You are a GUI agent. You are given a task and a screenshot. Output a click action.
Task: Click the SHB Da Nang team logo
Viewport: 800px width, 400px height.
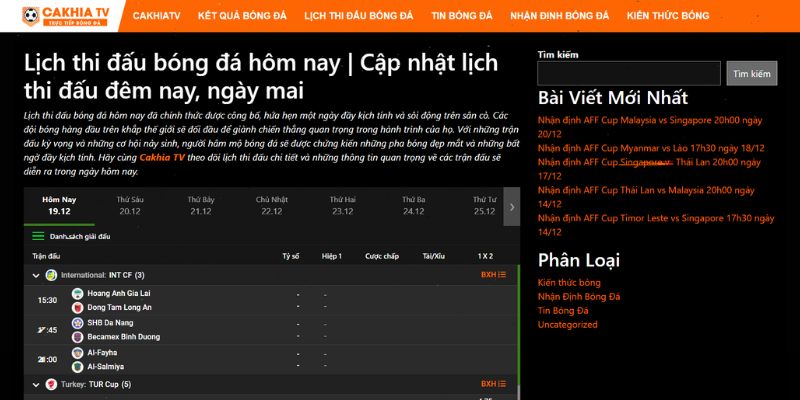coord(78,323)
